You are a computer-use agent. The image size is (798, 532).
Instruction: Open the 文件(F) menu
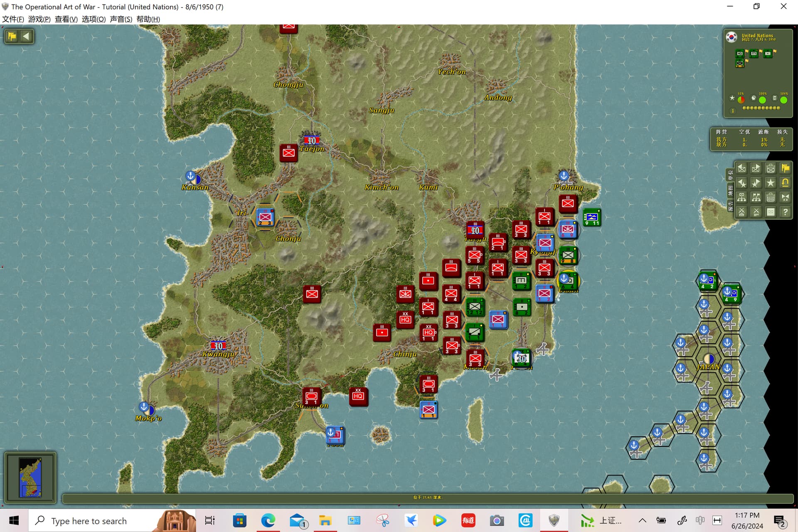[x=13, y=19]
